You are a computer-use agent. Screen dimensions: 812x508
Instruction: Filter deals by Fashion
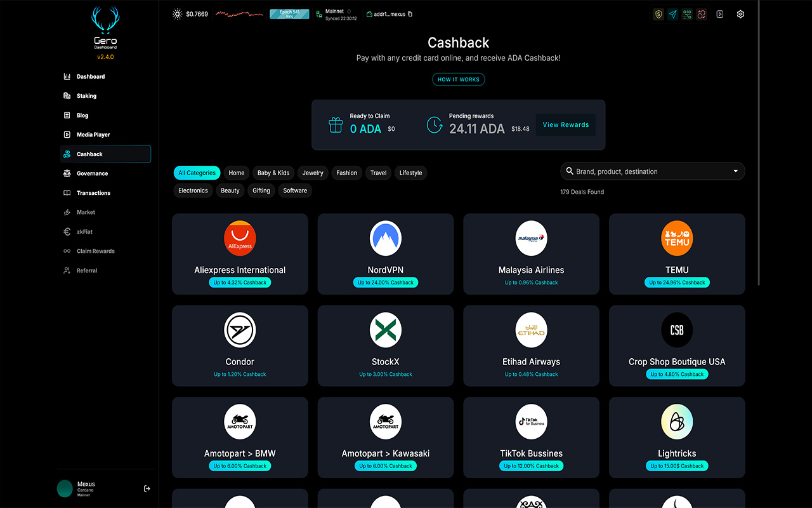click(347, 173)
